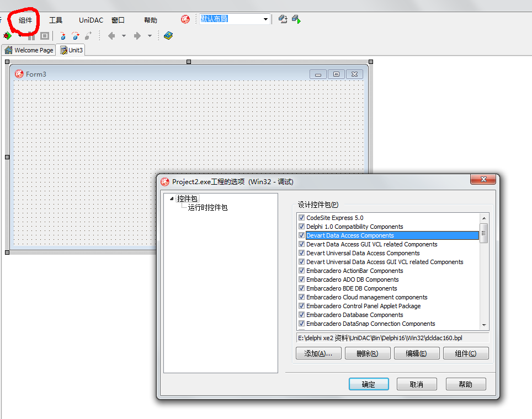Select Embarcadero Database Components row
The image size is (532, 419).
tap(389, 315)
